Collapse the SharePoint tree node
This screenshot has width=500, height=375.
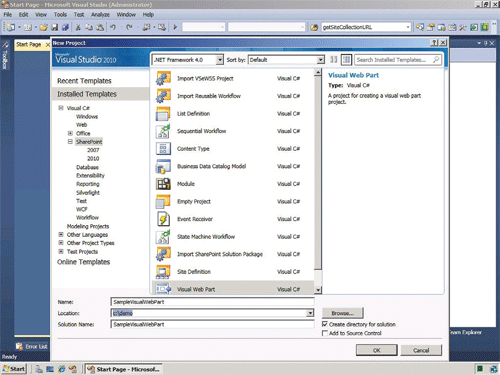point(70,141)
